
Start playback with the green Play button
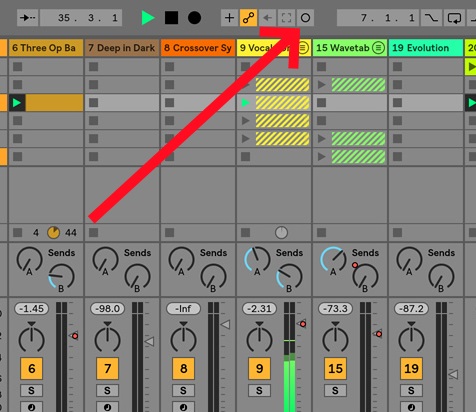pyautogui.click(x=148, y=18)
